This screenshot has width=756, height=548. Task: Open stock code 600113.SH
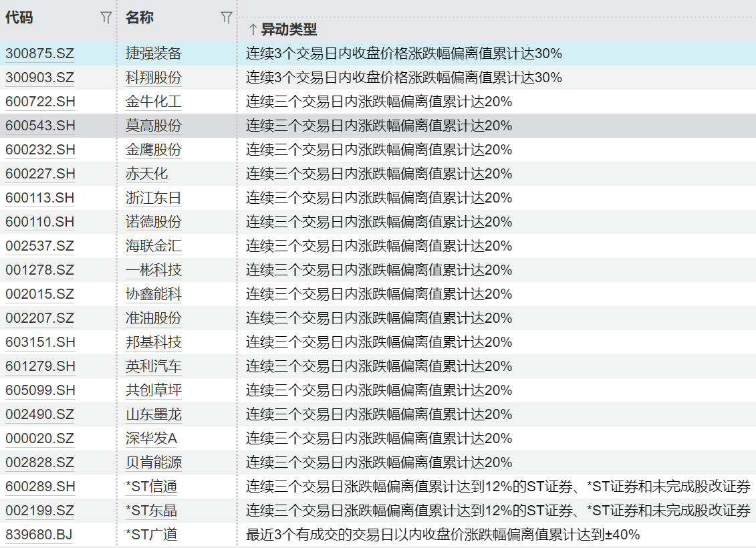tap(41, 198)
